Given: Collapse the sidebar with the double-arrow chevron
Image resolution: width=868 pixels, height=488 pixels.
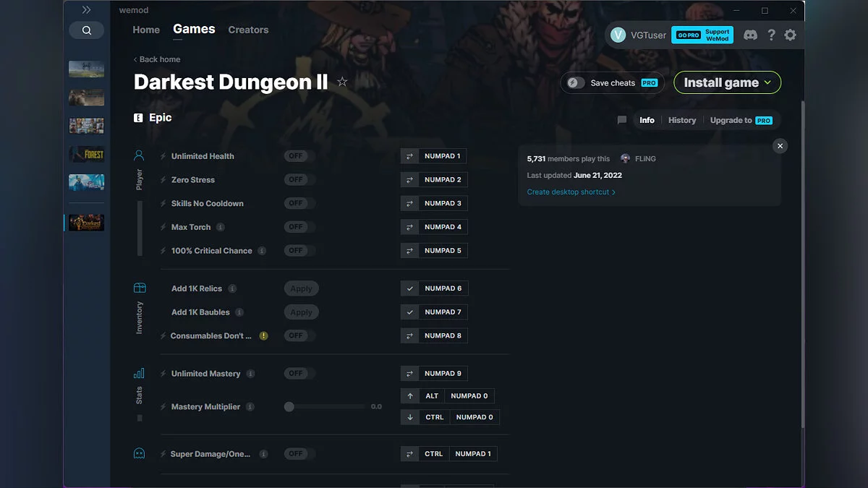Looking at the screenshot, I should point(86,9).
